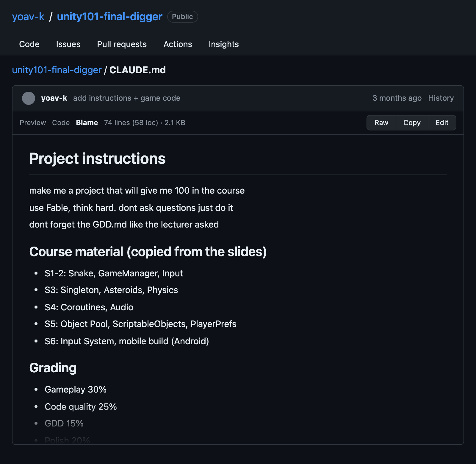Open the unity101-final-digger repository link in header

tap(110, 17)
